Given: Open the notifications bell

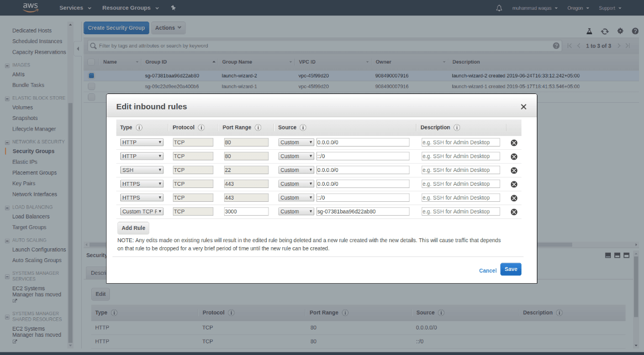Looking at the screenshot, I should point(499,8).
